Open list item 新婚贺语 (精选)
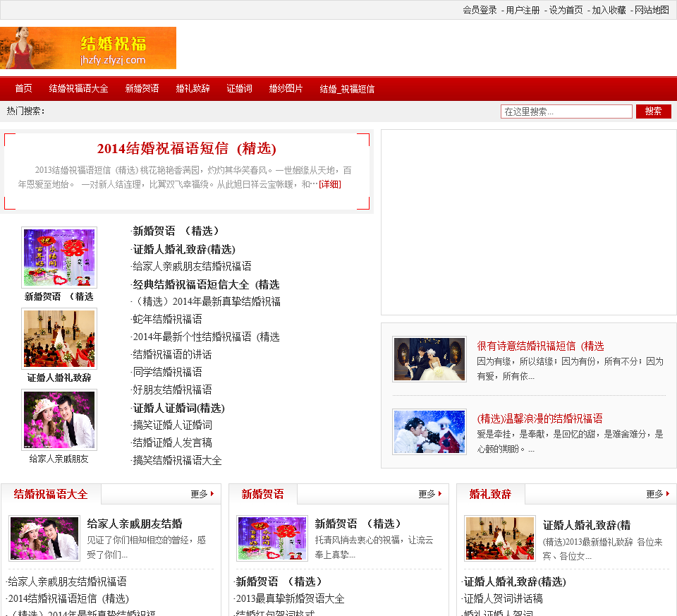This screenshot has height=616, width=677. tap(176, 231)
